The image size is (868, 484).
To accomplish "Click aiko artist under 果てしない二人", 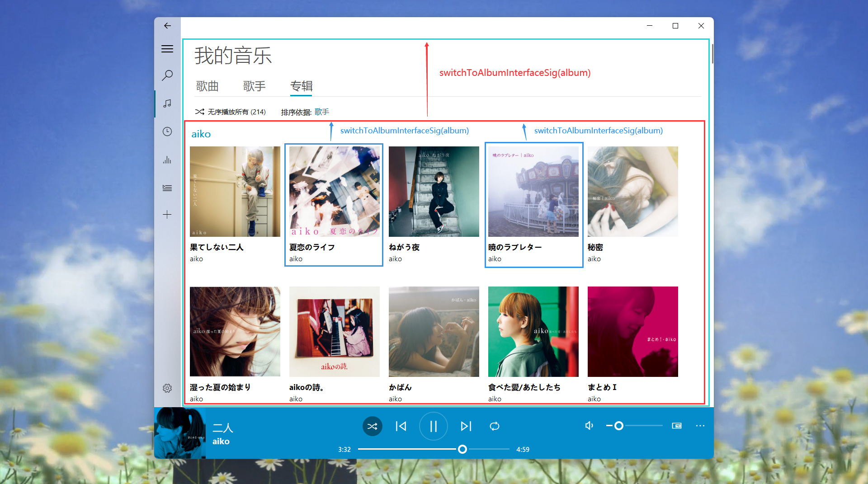I will (x=197, y=259).
